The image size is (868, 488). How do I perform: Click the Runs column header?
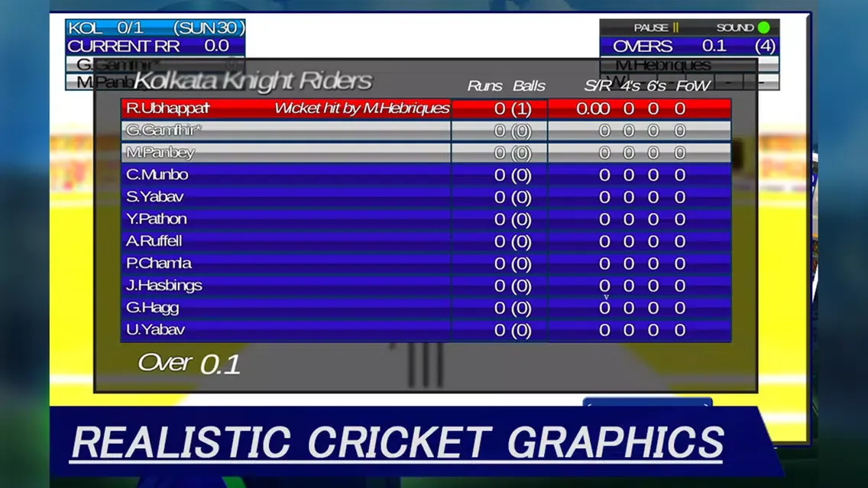tap(484, 86)
